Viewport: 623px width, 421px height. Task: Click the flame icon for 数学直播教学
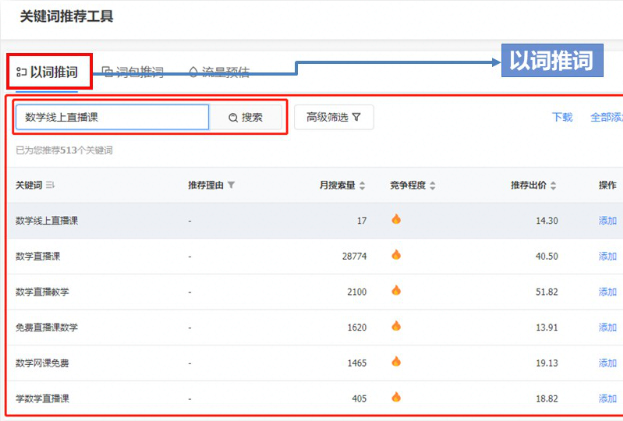pyautogui.click(x=396, y=291)
